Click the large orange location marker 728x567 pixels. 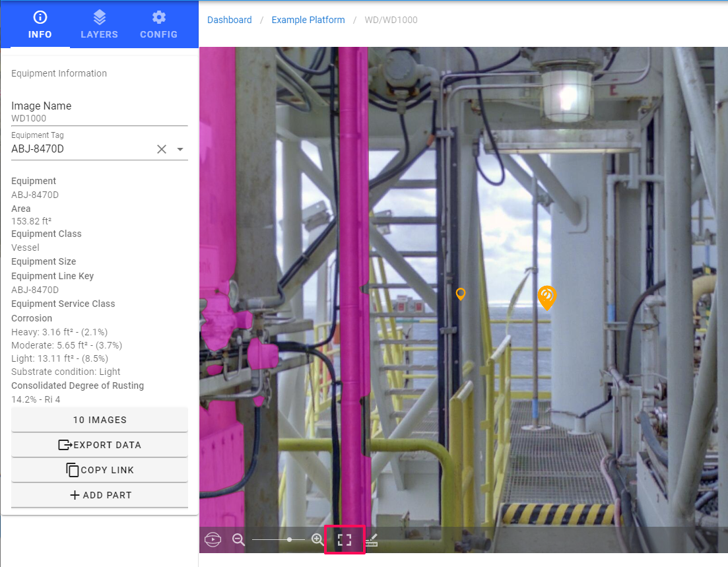pos(546,296)
